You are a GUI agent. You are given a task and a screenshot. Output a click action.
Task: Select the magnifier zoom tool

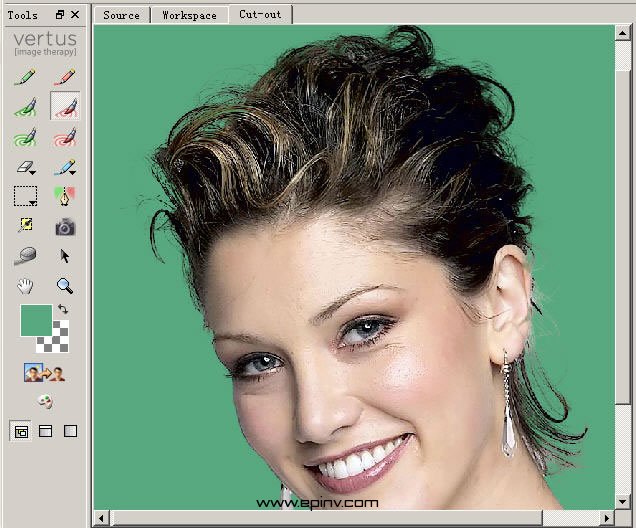[65, 286]
